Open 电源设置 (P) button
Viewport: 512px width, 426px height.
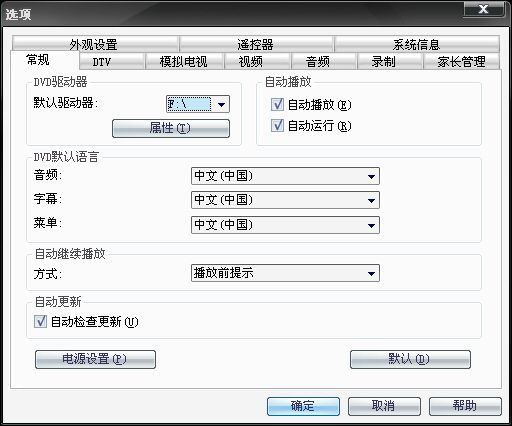95,359
